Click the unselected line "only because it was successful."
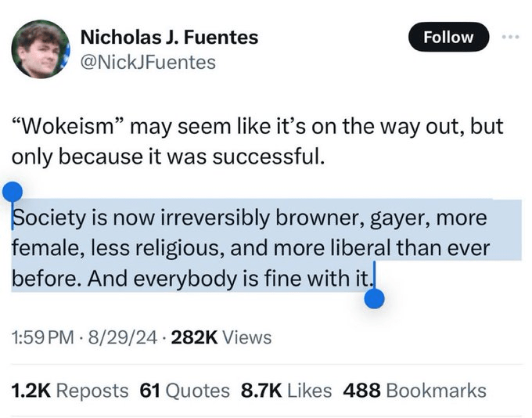Image resolution: width=532 pixels, height=418 pixels. click(x=167, y=156)
